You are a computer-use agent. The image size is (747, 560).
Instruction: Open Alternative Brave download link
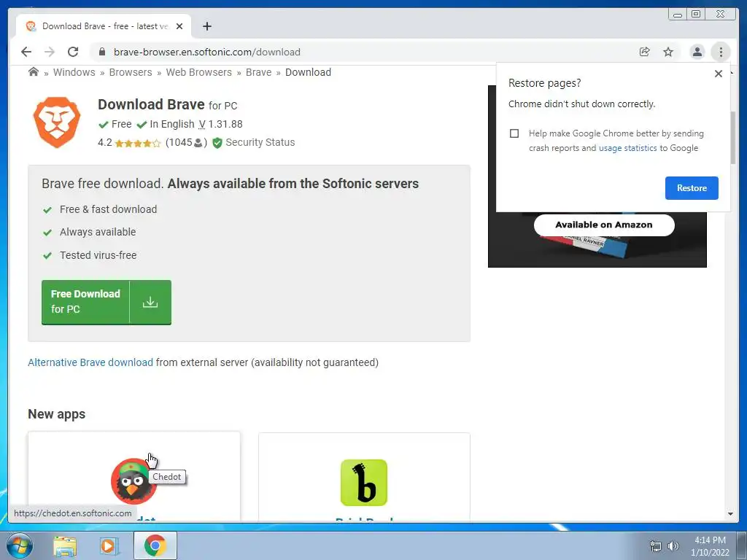90,362
